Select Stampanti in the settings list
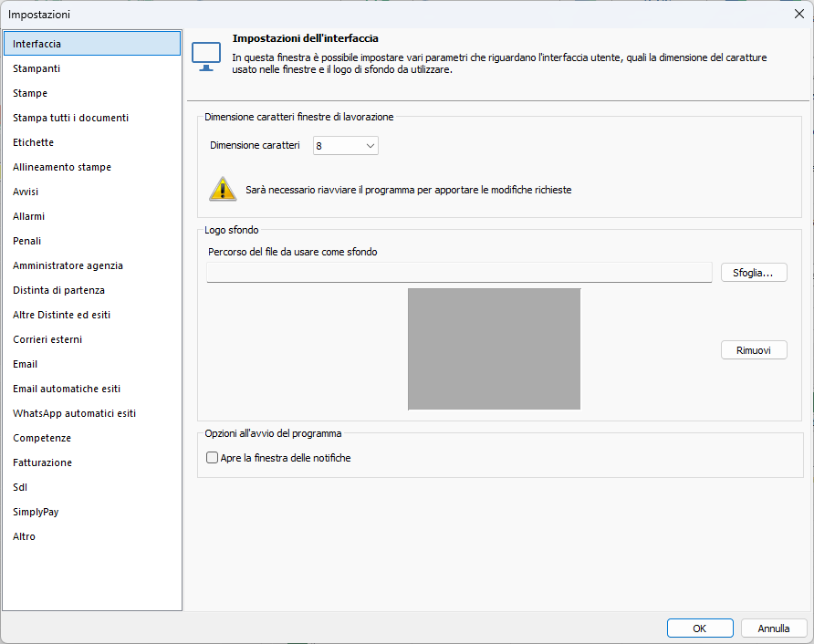The width and height of the screenshot is (814, 644). 37,68
